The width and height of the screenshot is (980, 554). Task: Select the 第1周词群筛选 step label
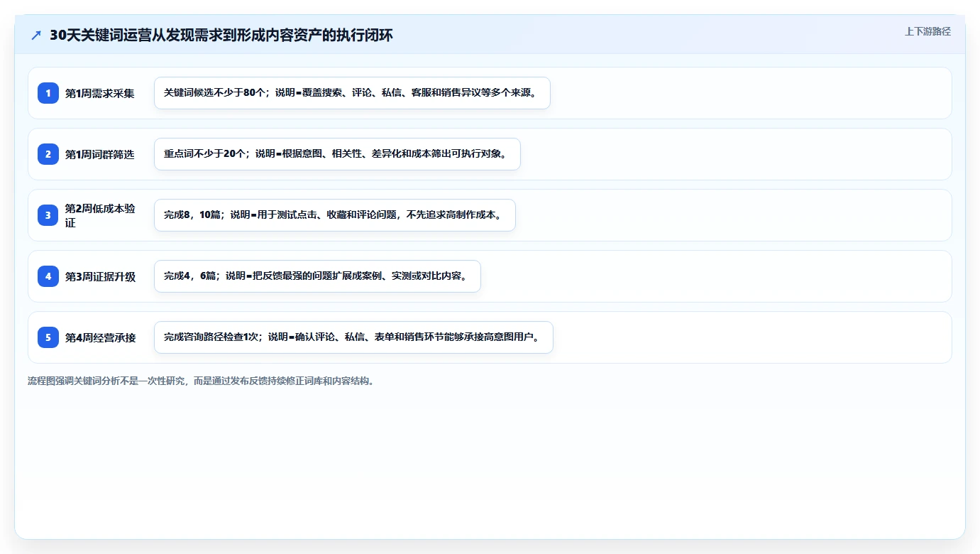(x=100, y=154)
